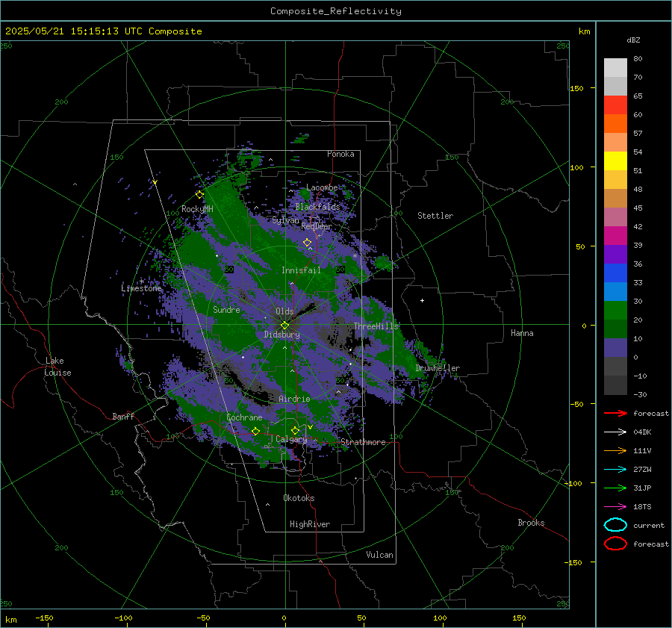Screen dimensions: 672x628
Task: Click the km unit label at bottom left
Action: point(10,620)
